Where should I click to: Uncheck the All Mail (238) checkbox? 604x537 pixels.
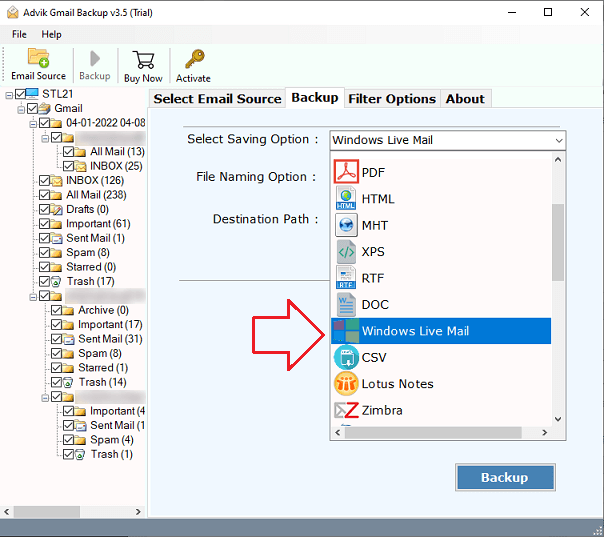[44, 195]
